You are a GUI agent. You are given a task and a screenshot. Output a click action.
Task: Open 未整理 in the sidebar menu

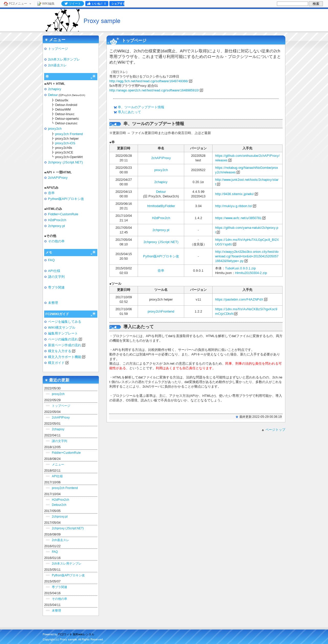coord(53,303)
